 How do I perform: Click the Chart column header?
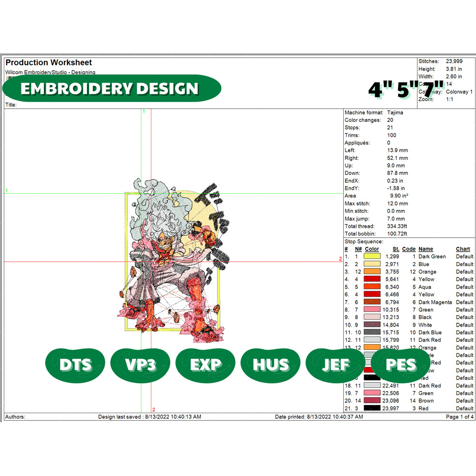tap(463, 249)
